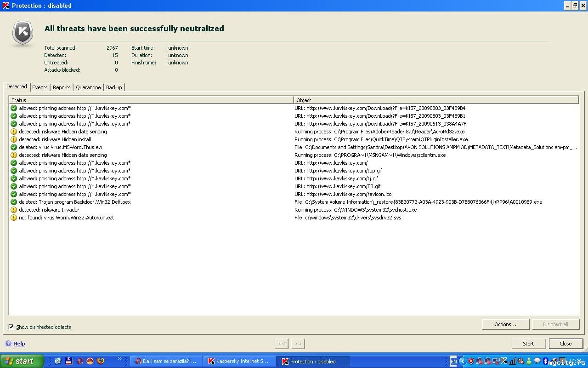This screenshot has width=588, height=368.
Task: Open the Reports tab
Action: [62, 87]
